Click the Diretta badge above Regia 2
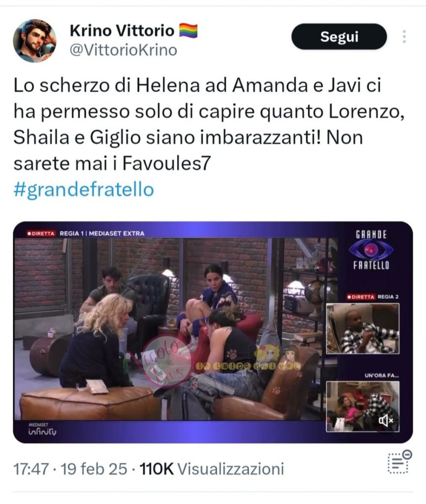This screenshot has width=426, height=504. point(361,297)
